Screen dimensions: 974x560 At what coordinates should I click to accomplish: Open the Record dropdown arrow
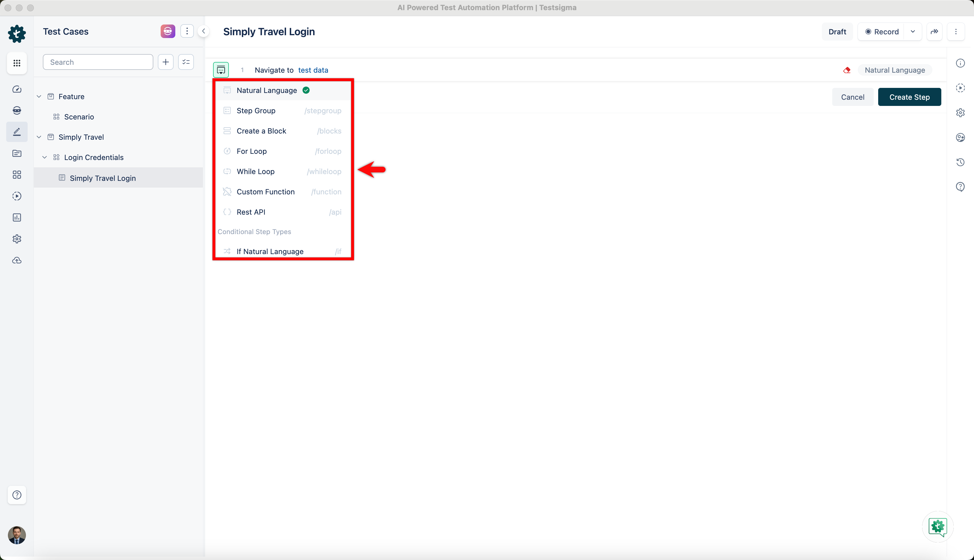pos(913,32)
